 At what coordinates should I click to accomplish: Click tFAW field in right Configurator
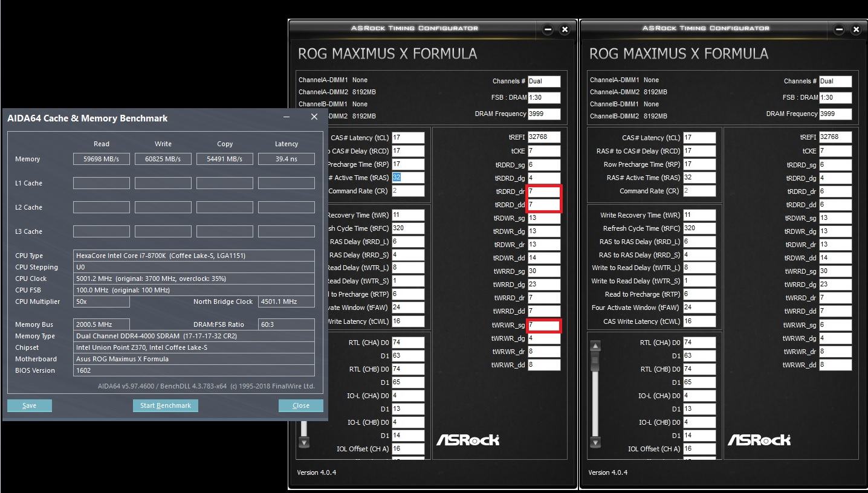699,308
